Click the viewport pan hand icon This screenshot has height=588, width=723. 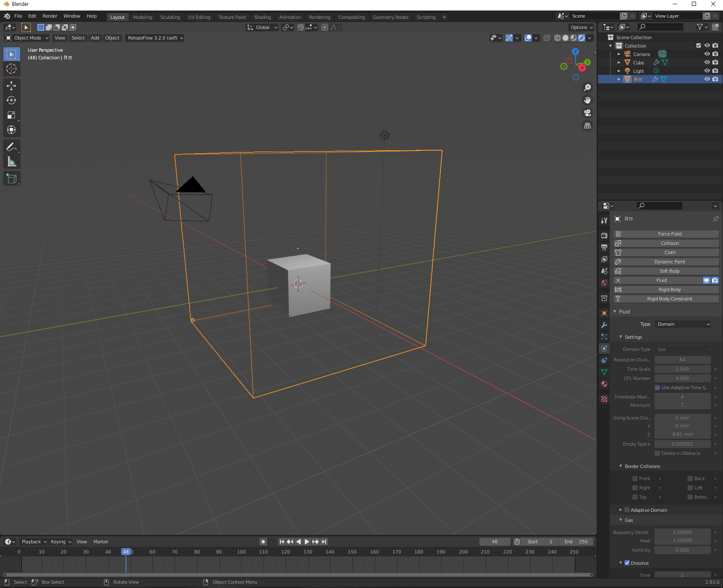[587, 100]
